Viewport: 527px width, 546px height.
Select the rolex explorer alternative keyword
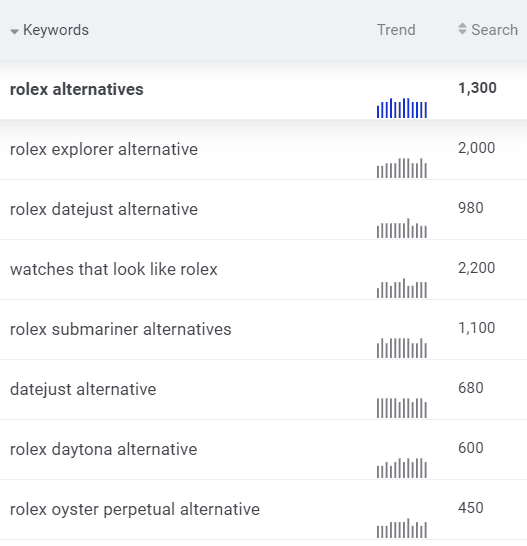point(104,150)
